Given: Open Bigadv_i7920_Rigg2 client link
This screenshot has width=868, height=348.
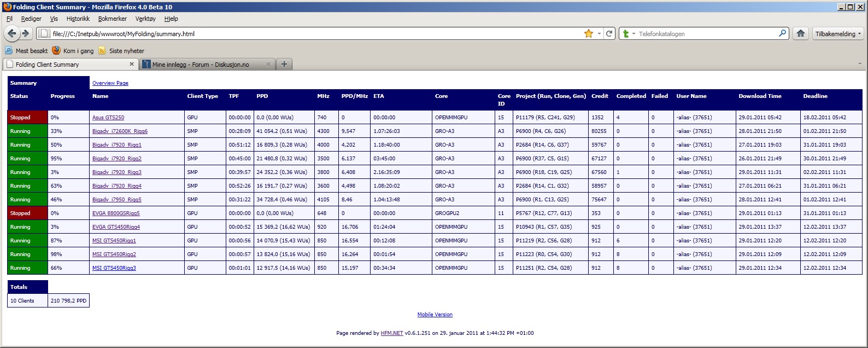Looking at the screenshot, I should tap(117, 159).
